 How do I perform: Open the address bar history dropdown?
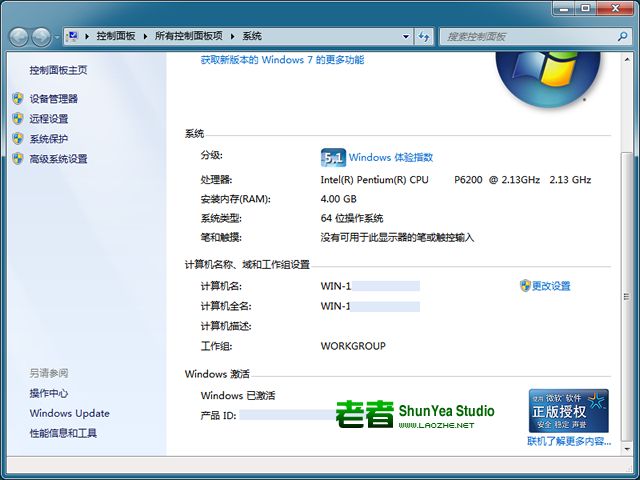(406, 36)
